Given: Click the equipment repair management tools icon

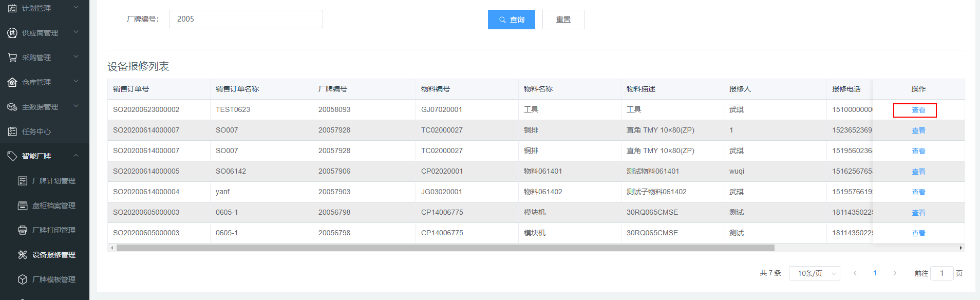Looking at the screenshot, I should click(23, 255).
